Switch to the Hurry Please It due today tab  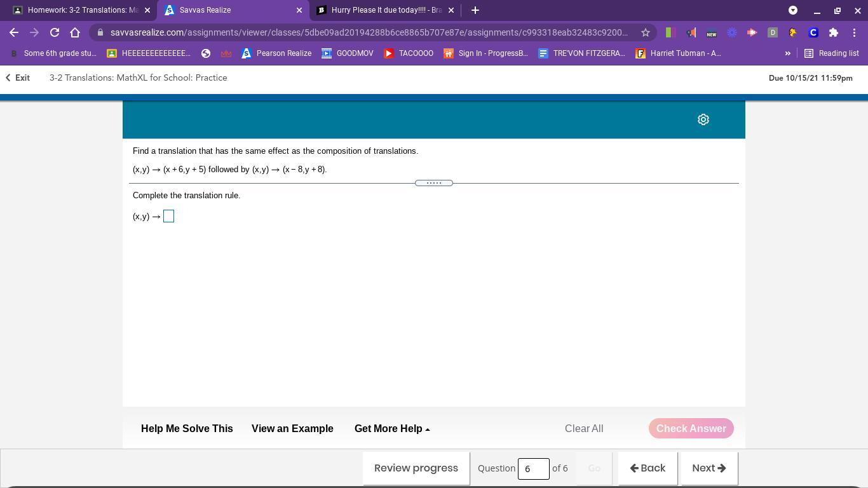click(x=385, y=10)
